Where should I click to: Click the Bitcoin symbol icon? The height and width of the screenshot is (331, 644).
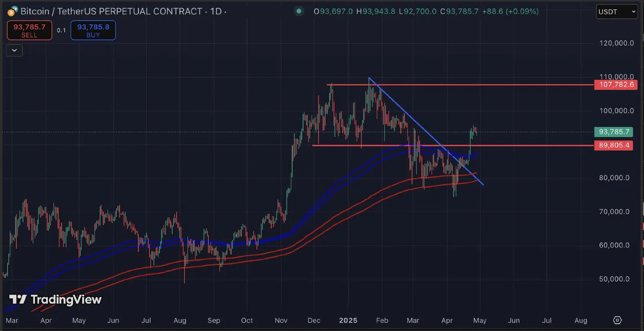point(12,11)
